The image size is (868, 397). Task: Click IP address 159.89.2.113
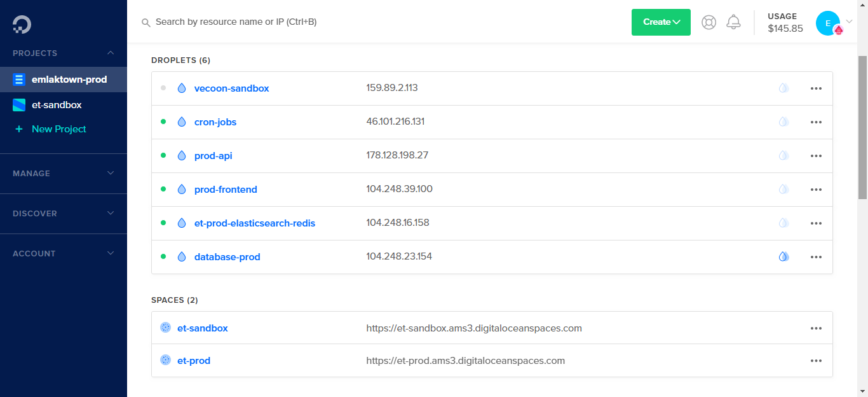coord(392,88)
